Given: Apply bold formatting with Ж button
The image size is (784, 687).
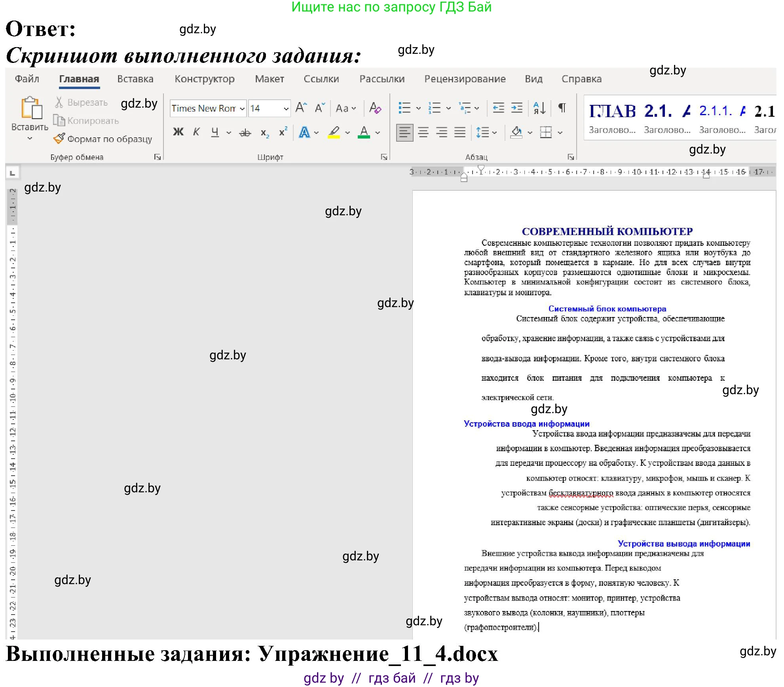Looking at the screenshot, I should (x=178, y=132).
